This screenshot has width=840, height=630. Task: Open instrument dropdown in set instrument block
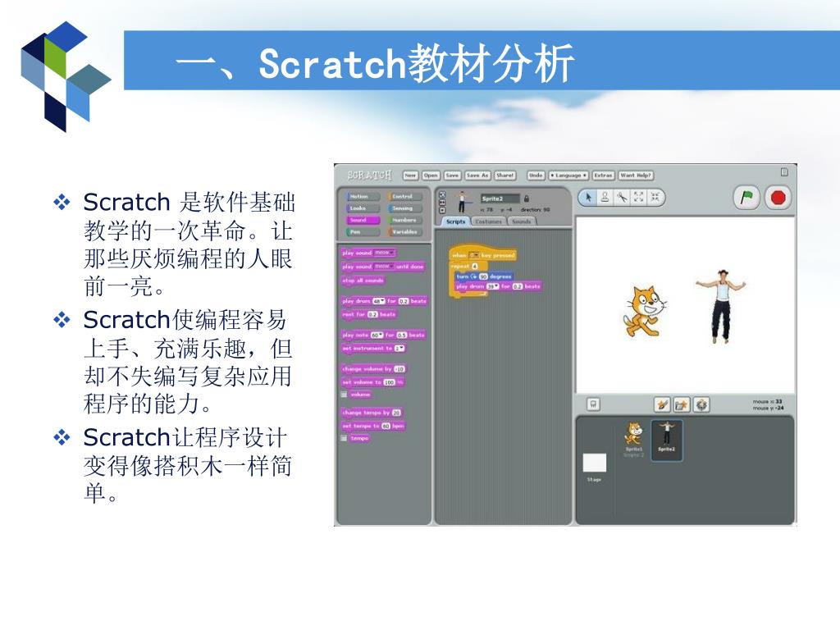(x=399, y=348)
